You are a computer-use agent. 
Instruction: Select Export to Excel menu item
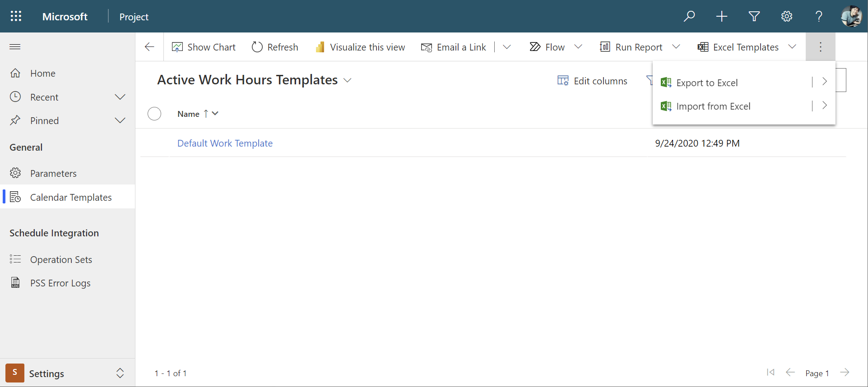731,83
